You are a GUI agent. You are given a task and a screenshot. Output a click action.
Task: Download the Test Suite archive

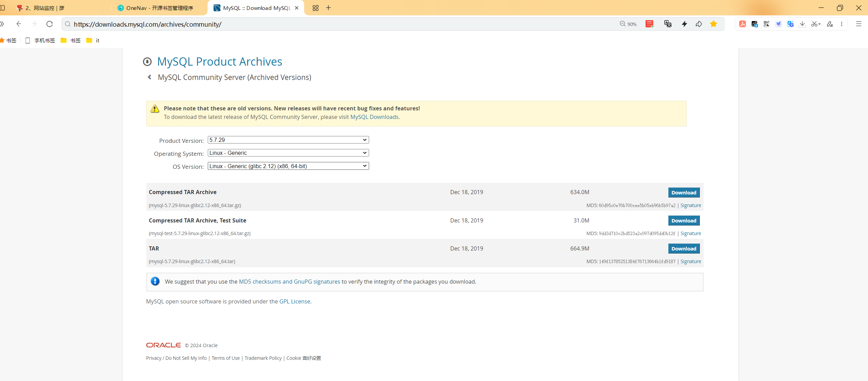(684, 220)
